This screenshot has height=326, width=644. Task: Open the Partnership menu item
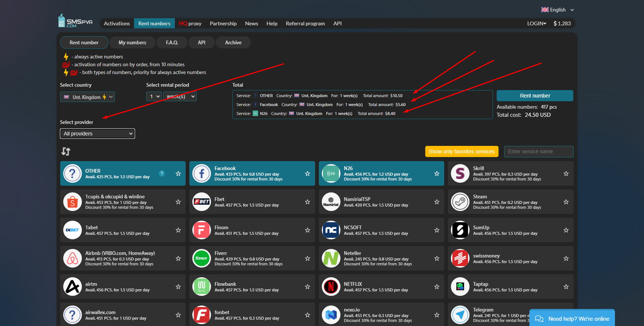[223, 23]
